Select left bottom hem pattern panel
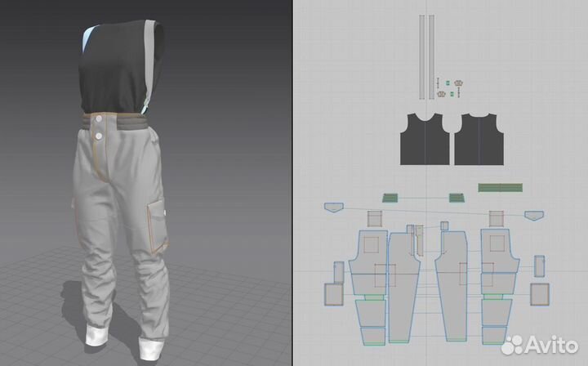588x366 pixels. point(373,336)
